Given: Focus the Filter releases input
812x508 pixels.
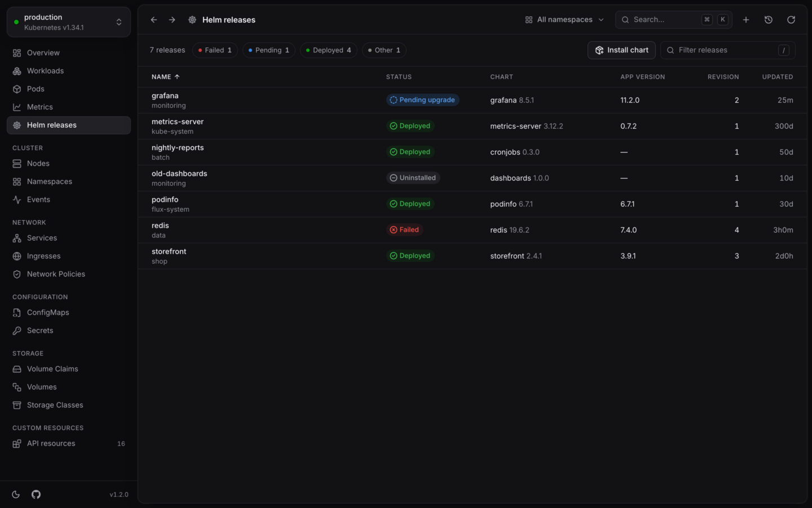Looking at the screenshot, I should point(728,50).
